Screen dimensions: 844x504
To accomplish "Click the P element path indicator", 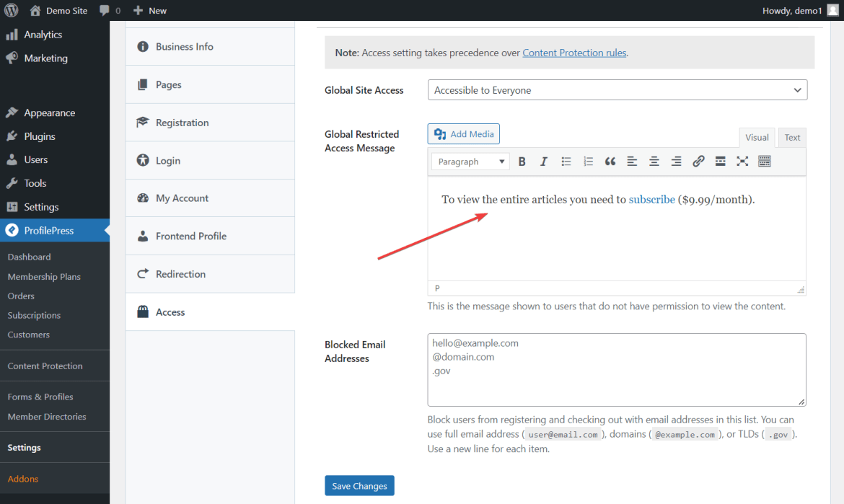I will [x=437, y=288].
